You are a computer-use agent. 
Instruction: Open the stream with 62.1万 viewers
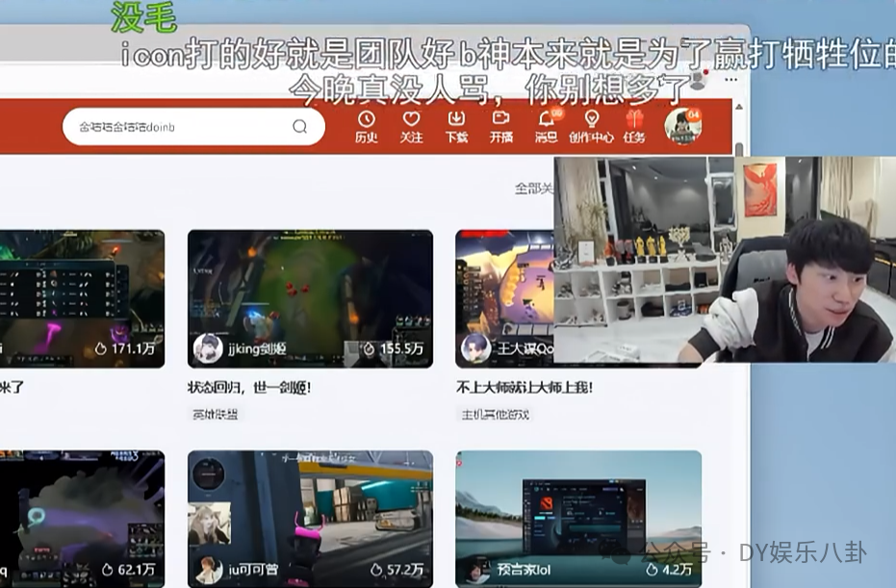pyautogui.click(x=83, y=519)
